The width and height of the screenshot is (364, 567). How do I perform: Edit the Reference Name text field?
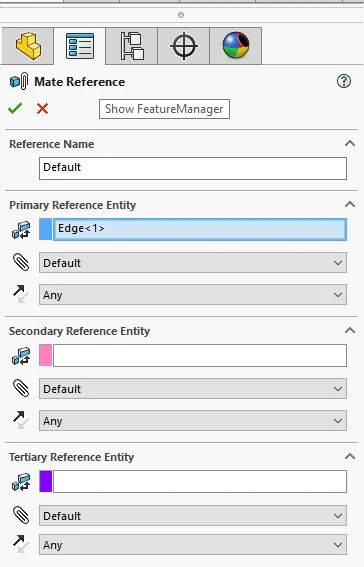point(193,168)
